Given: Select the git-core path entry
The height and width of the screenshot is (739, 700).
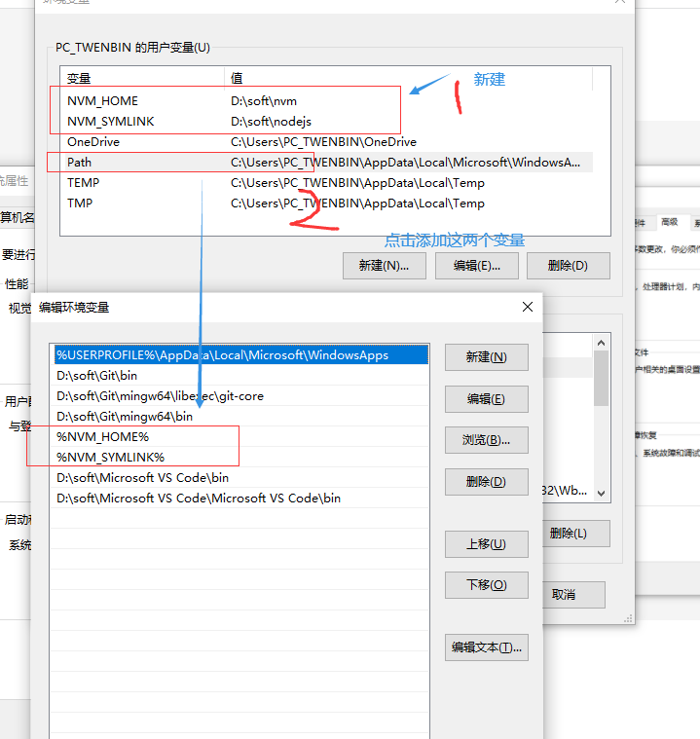Looking at the screenshot, I should (239, 396).
